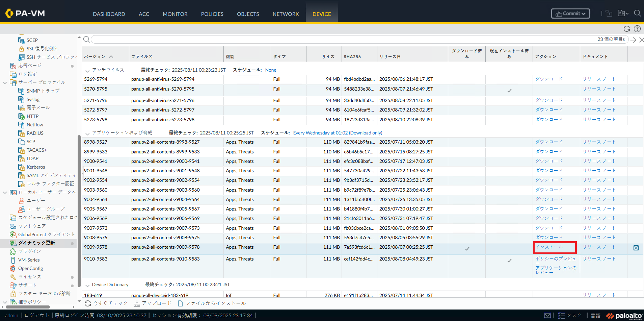Click Check Now refresh icon at bottom

88,303
